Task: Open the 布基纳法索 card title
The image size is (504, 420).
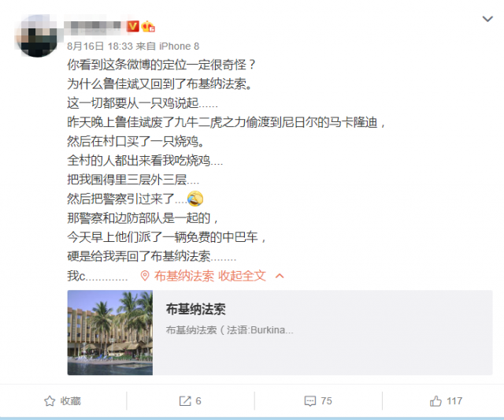Action: tap(196, 309)
